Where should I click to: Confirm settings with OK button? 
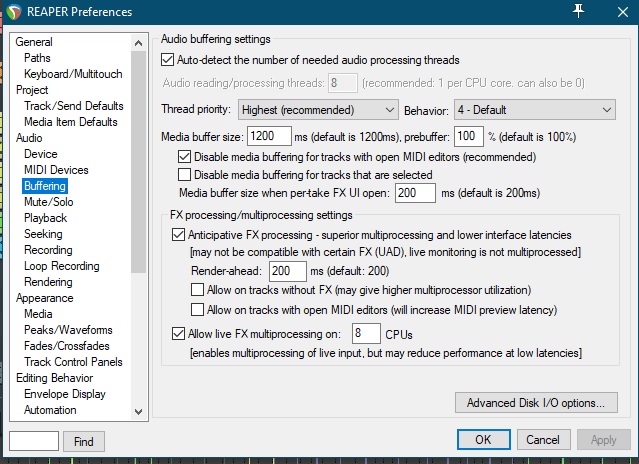click(483, 440)
